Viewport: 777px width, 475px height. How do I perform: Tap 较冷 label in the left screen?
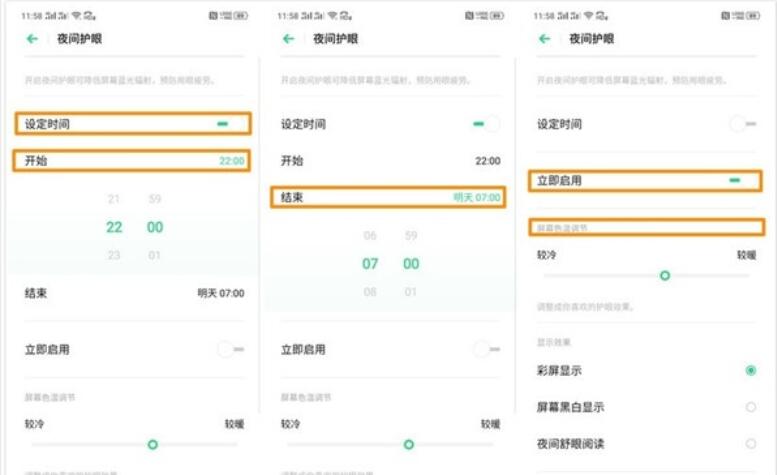coord(34,424)
